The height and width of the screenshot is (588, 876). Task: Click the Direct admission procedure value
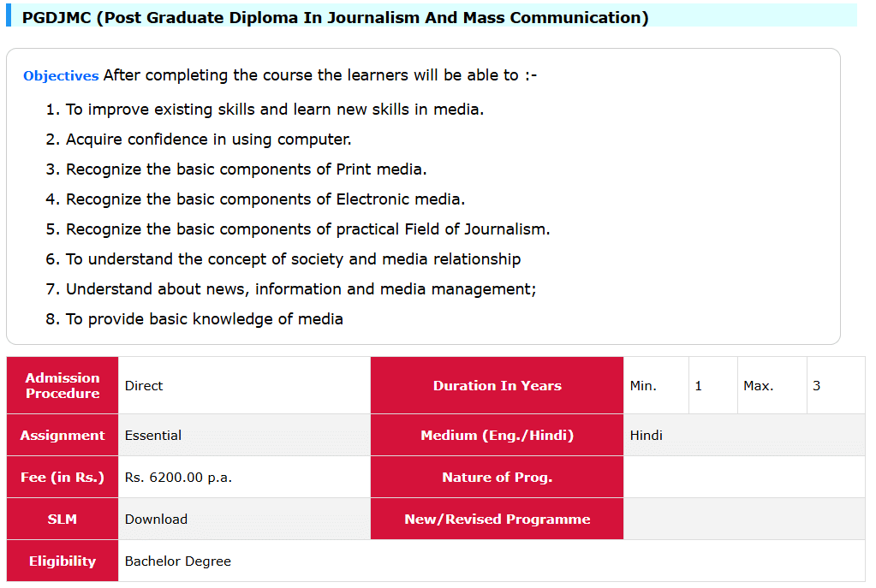point(144,385)
